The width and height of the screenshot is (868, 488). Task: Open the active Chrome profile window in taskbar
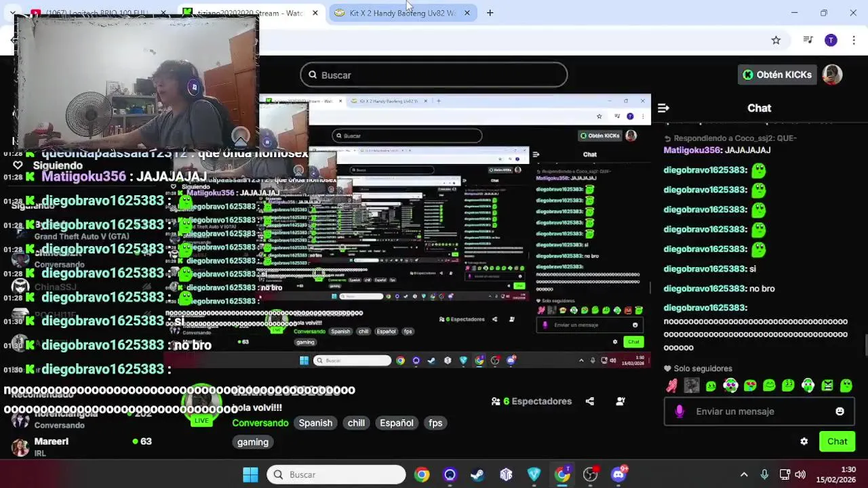coord(562,474)
